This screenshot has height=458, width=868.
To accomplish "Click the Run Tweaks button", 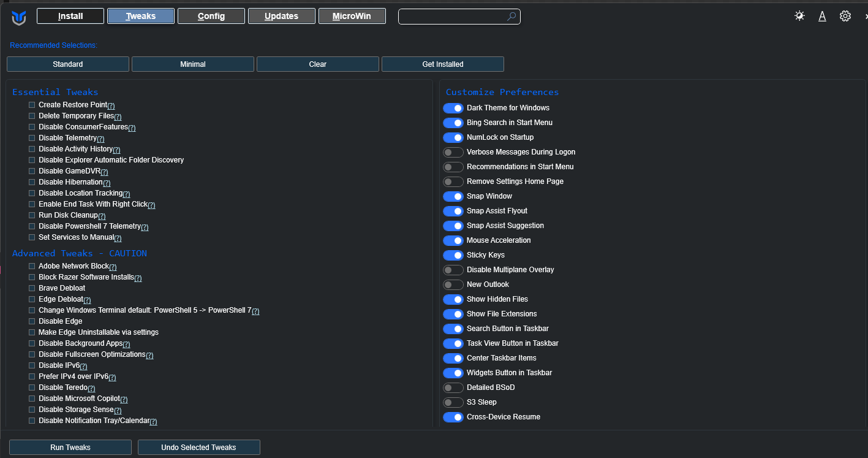I will [70, 447].
